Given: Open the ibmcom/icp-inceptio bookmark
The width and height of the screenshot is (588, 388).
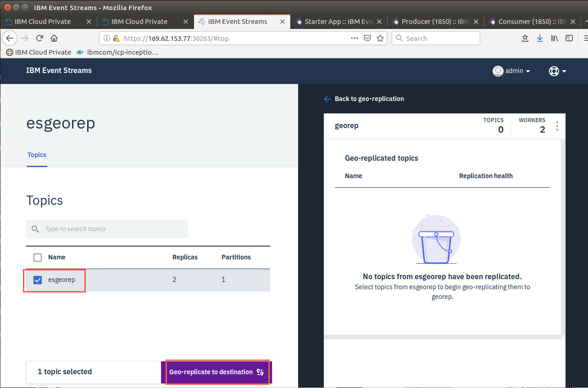Looking at the screenshot, I should pos(117,52).
